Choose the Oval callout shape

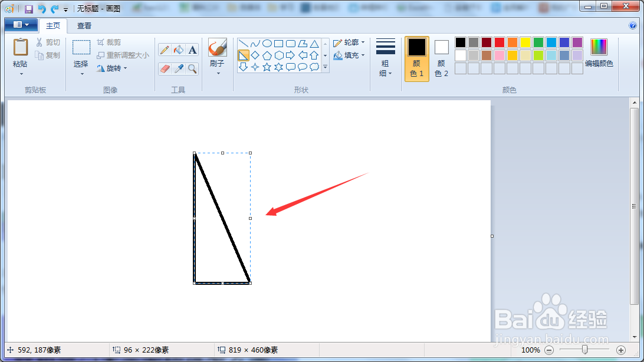(x=303, y=67)
